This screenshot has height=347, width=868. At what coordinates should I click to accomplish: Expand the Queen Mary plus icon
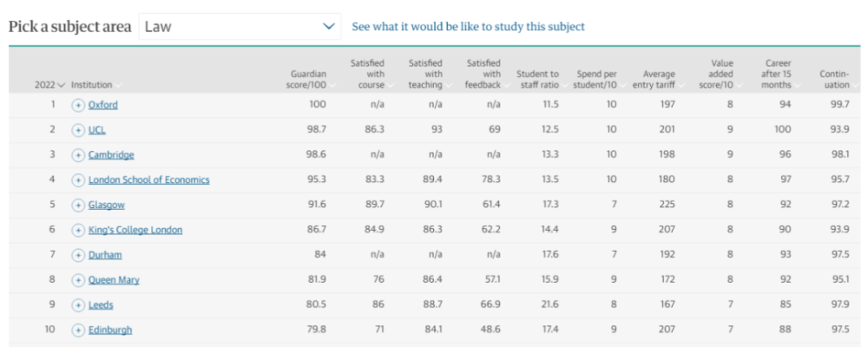click(x=78, y=281)
